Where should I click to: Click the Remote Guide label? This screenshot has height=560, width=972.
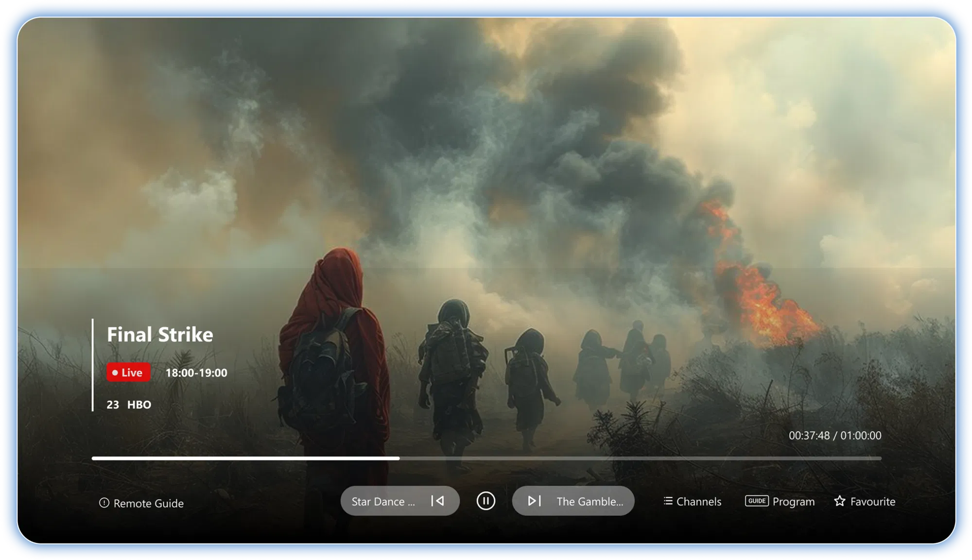point(148,503)
